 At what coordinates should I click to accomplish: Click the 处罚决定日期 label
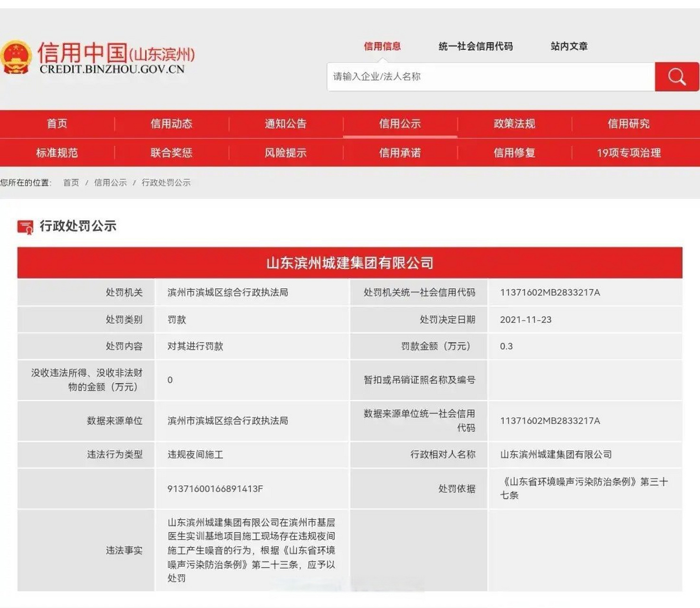tap(447, 320)
